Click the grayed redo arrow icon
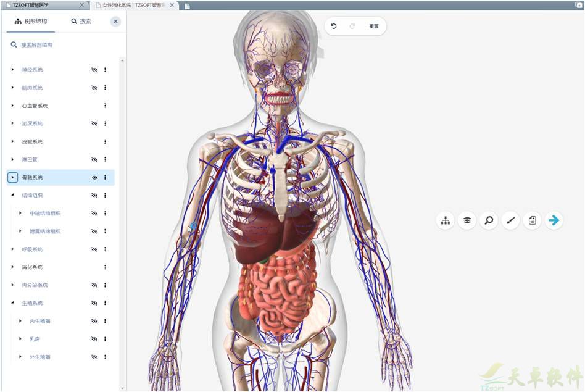This screenshot has width=585, height=392. [352, 26]
